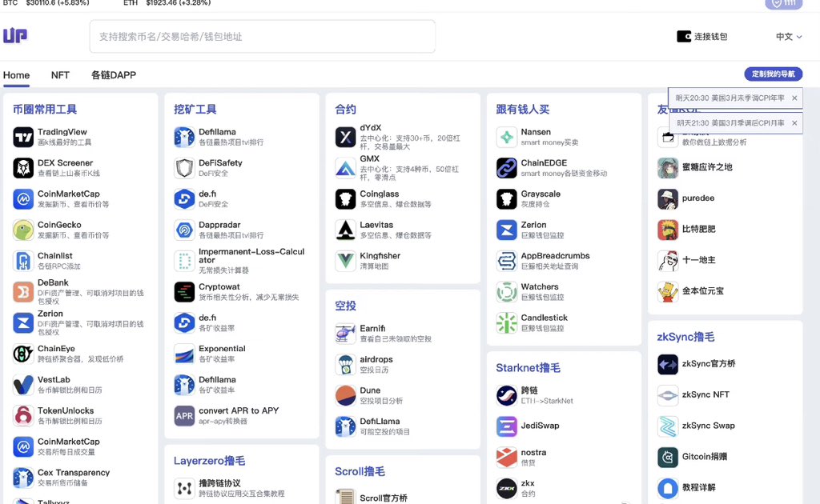
Task: Click the UP site logo
Action: [15, 35]
